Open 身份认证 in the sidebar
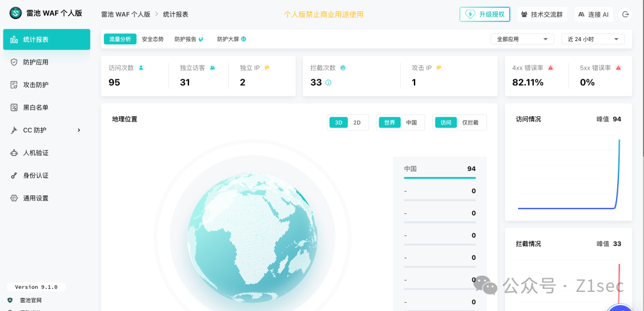This screenshot has width=644, height=311. (x=47, y=176)
